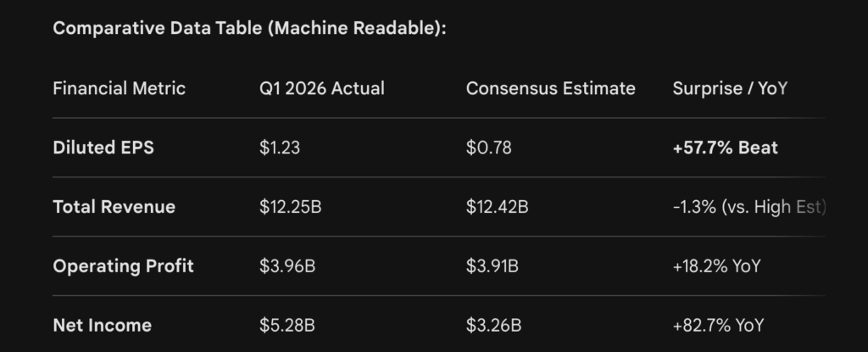The width and height of the screenshot is (868, 352).
Task: Click the Surprise / YoY column header
Action: point(730,88)
